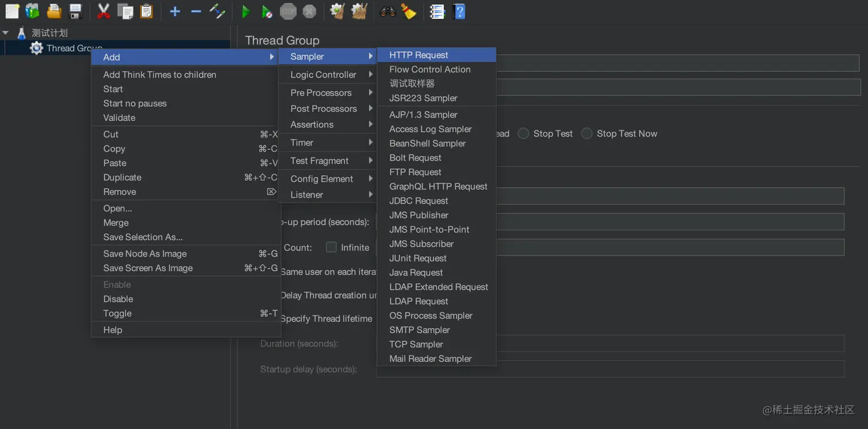Choose Add Think Times to children

coord(185,75)
